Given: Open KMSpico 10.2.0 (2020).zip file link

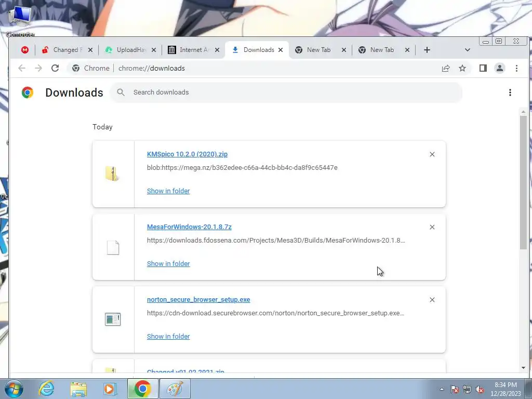Looking at the screenshot, I should pyautogui.click(x=187, y=154).
